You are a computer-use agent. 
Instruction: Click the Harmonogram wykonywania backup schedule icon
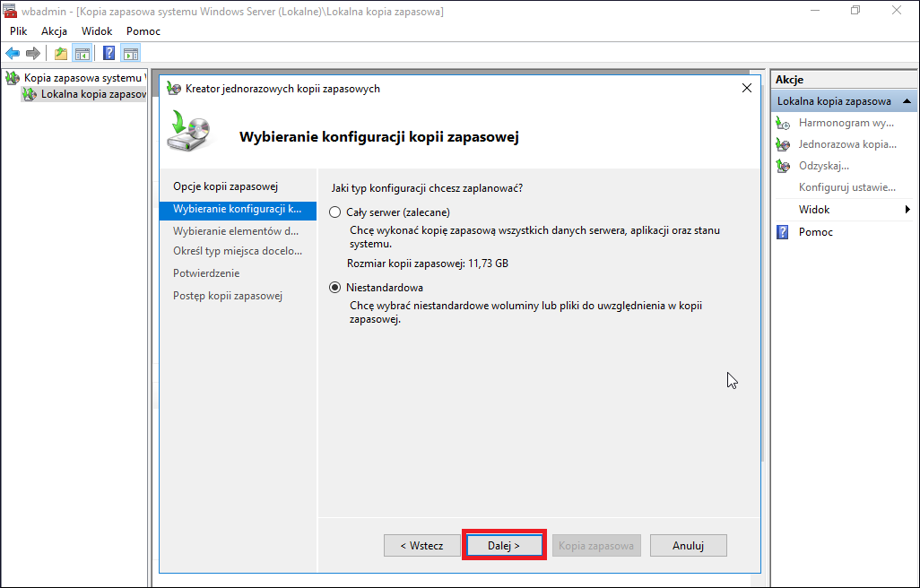[783, 123]
